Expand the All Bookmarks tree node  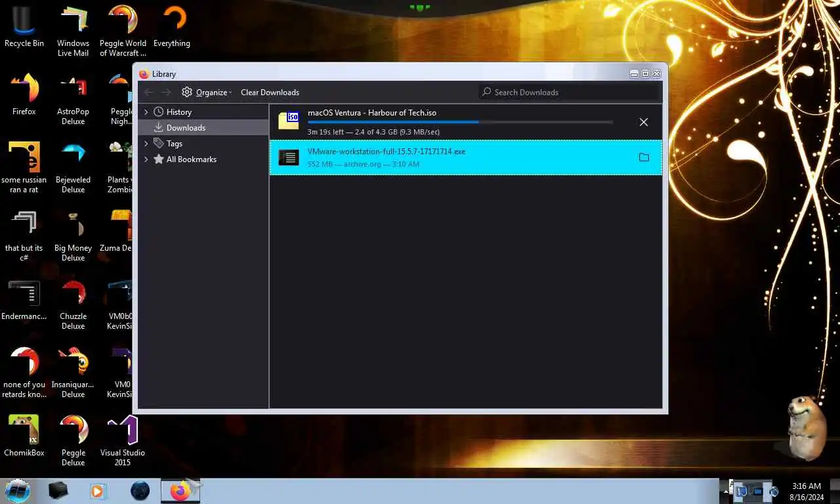(x=146, y=159)
